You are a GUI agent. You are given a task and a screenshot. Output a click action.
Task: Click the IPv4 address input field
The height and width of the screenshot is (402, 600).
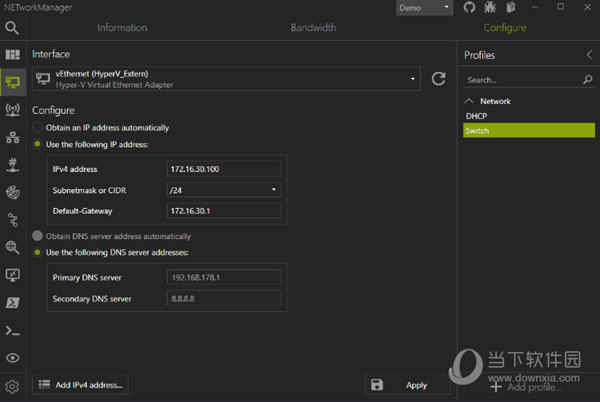[x=223, y=168]
